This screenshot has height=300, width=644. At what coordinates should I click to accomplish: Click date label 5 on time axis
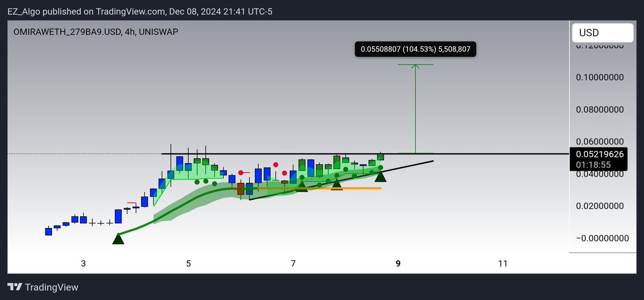pos(188,264)
